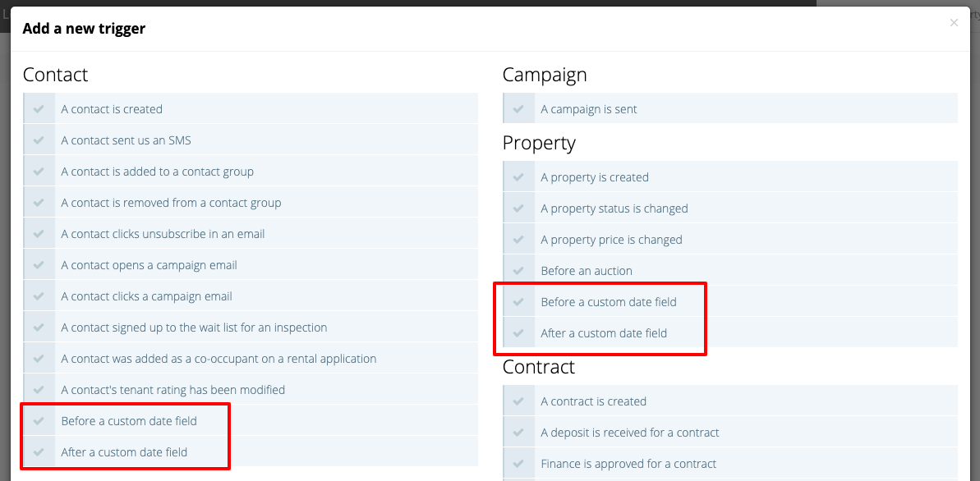980x481 pixels.
Task: Select the co-occupant rental application trigger
Action: coord(218,358)
